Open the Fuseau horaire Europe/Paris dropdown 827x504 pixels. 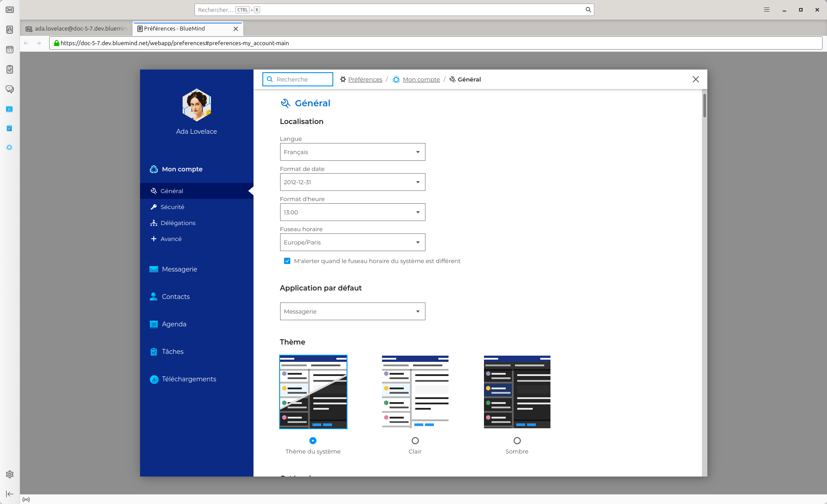(x=353, y=242)
